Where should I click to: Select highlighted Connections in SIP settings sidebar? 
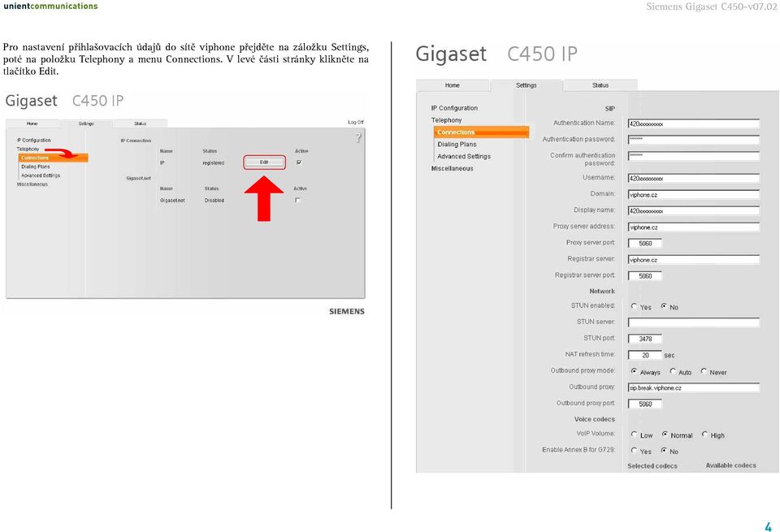(x=481, y=132)
